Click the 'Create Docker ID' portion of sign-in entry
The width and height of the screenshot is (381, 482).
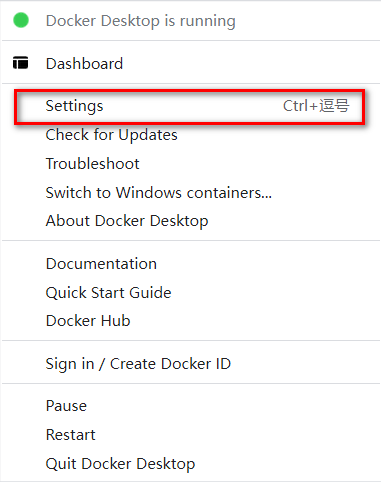[170, 364]
